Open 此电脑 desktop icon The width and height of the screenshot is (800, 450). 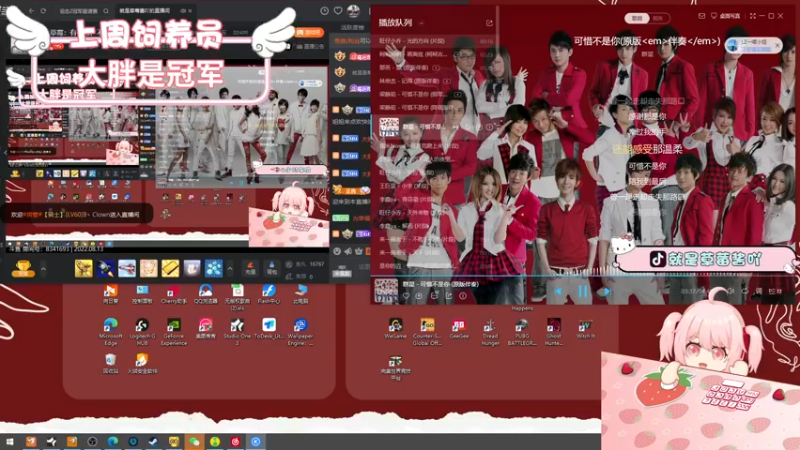[301, 294]
